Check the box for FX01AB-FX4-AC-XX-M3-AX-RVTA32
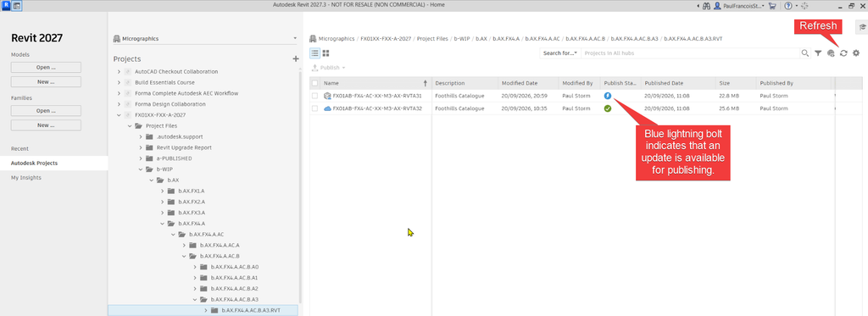The width and height of the screenshot is (868, 316). point(315,108)
